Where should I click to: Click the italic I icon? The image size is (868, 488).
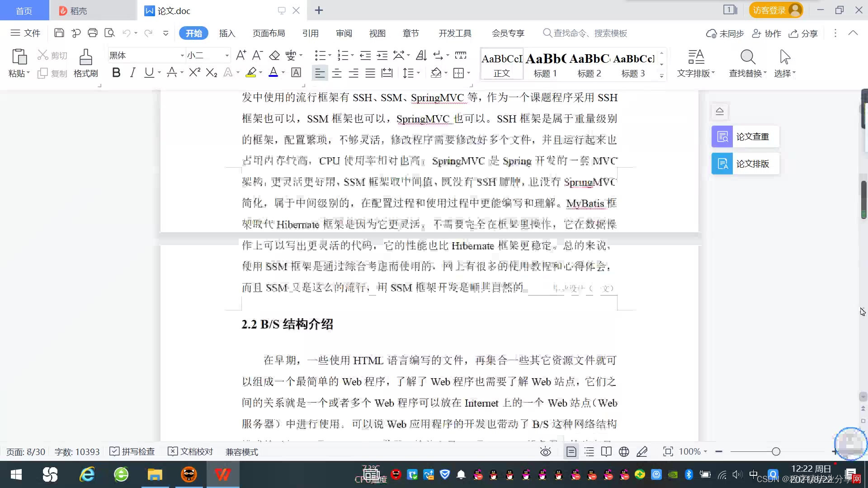point(132,73)
